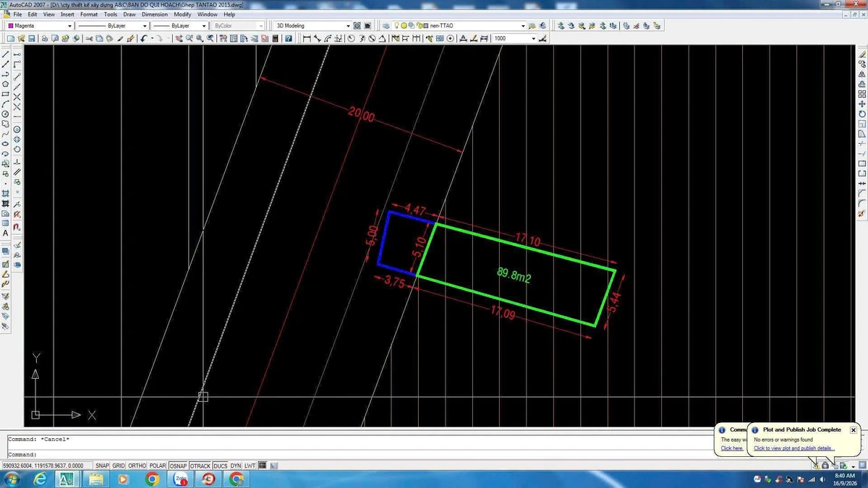Open the Insert menu

pyautogui.click(x=67, y=14)
